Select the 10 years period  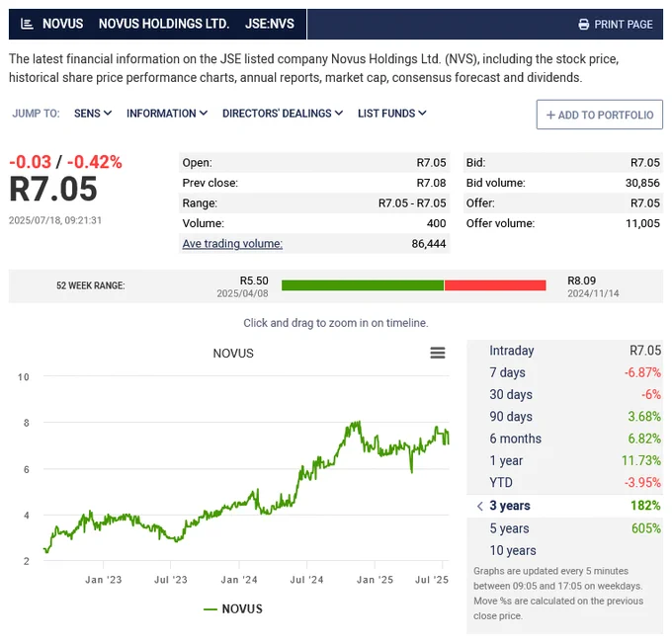click(565, 550)
